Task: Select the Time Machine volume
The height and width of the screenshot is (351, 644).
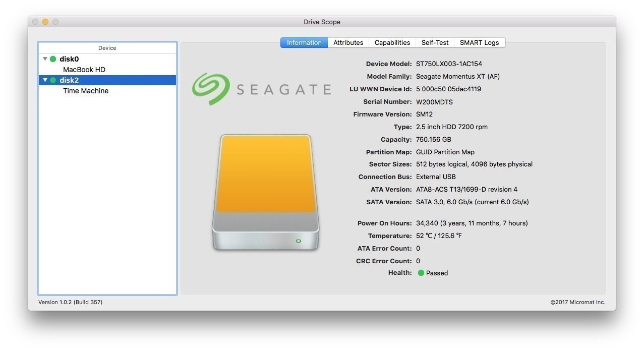Action: pos(85,91)
